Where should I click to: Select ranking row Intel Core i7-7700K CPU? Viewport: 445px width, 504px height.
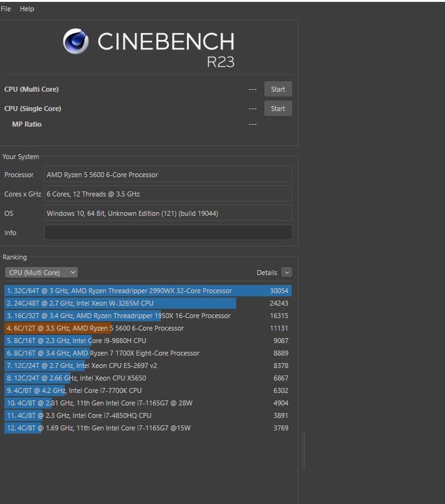click(148, 390)
